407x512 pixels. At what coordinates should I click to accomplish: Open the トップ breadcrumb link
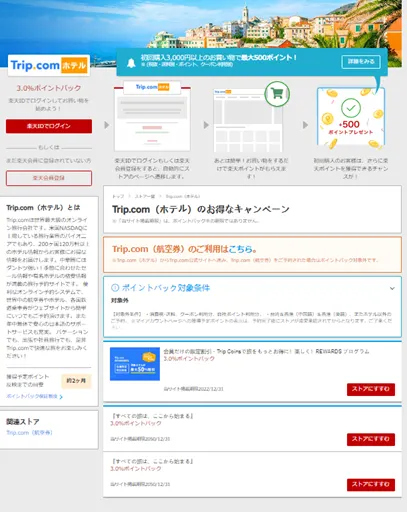tap(118, 196)
